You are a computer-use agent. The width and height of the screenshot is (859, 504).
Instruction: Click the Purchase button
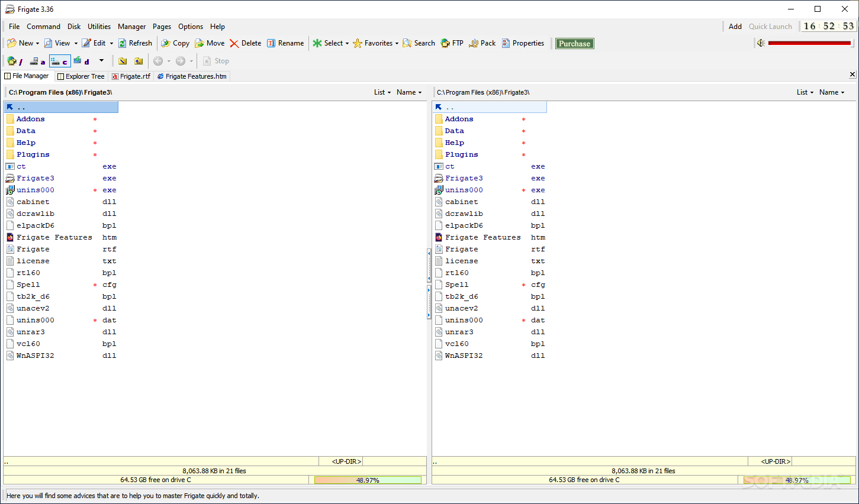(x=574, y=43)
